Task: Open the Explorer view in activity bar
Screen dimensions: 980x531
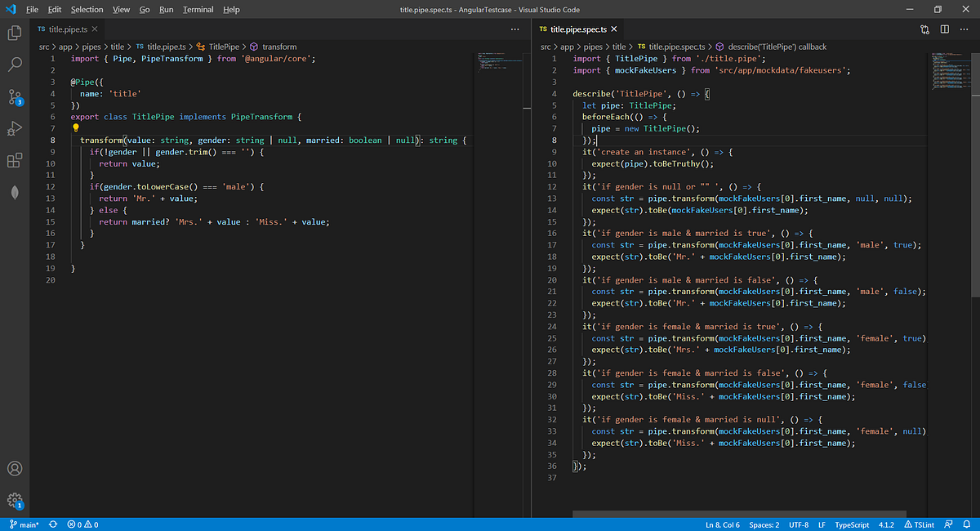Action: point(15,33)
